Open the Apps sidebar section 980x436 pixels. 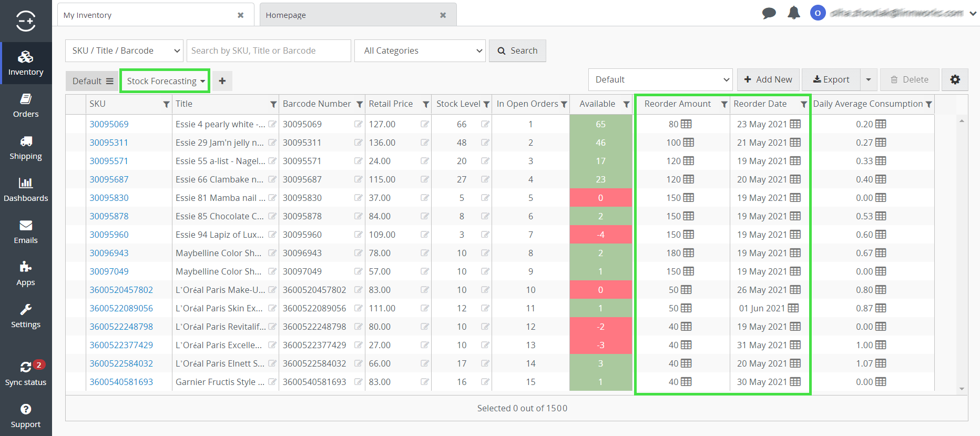(x=26, y=273)
